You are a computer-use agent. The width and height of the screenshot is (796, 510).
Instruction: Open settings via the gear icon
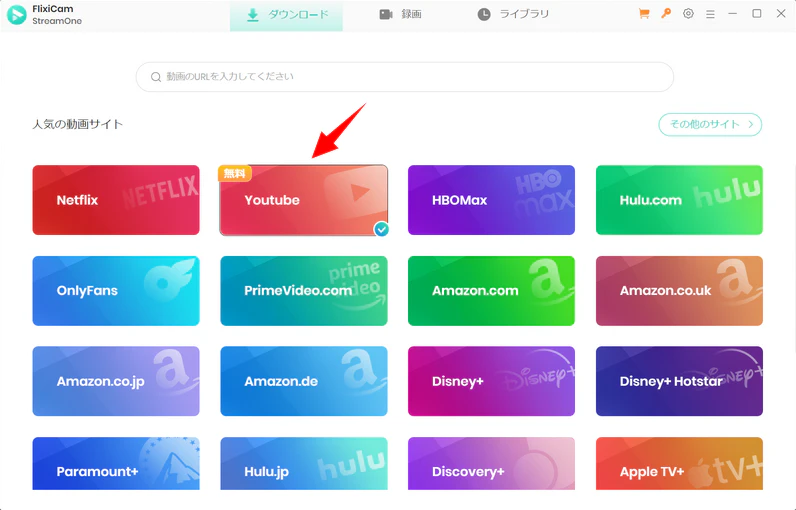click(x=688, y=14)
